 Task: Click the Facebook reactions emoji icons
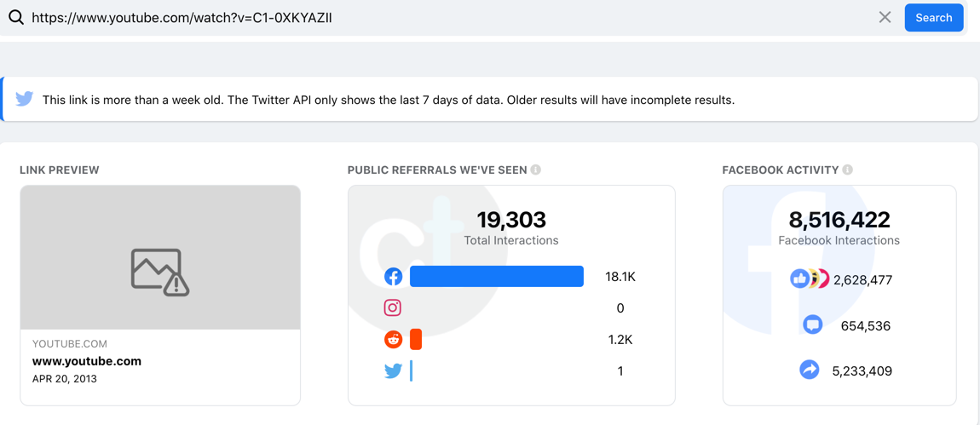[809, 279]
